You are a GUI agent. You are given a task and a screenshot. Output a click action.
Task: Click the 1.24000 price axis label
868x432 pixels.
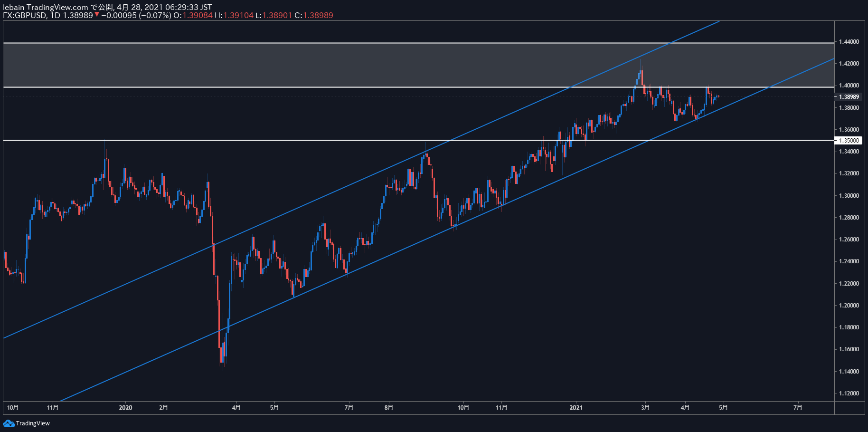[x=849, y=261]
